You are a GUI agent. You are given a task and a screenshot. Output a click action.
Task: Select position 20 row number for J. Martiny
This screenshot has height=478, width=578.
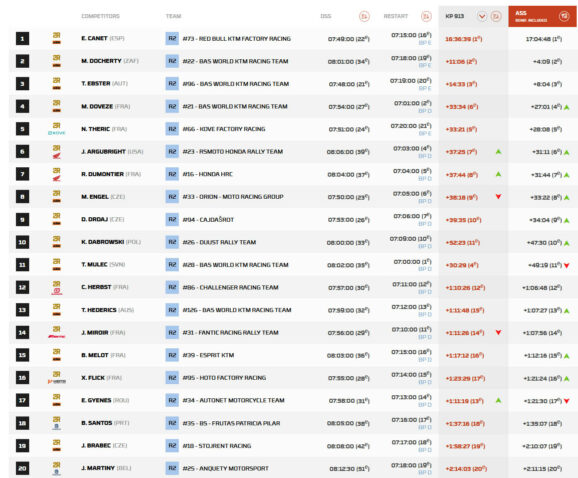(22, 468)
